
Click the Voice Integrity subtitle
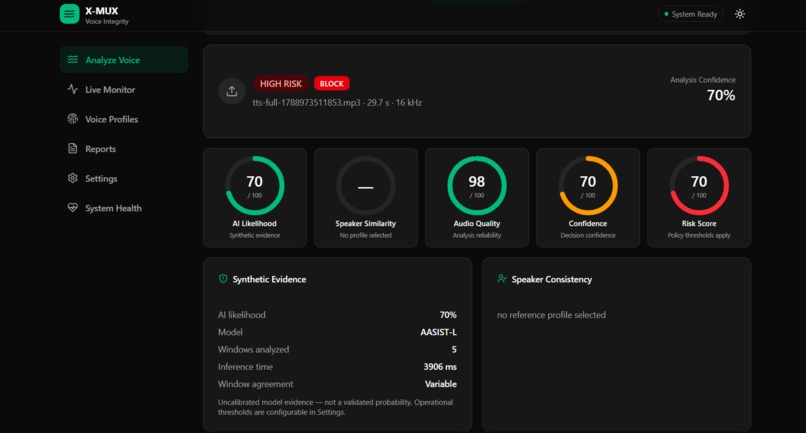(107, 22)
